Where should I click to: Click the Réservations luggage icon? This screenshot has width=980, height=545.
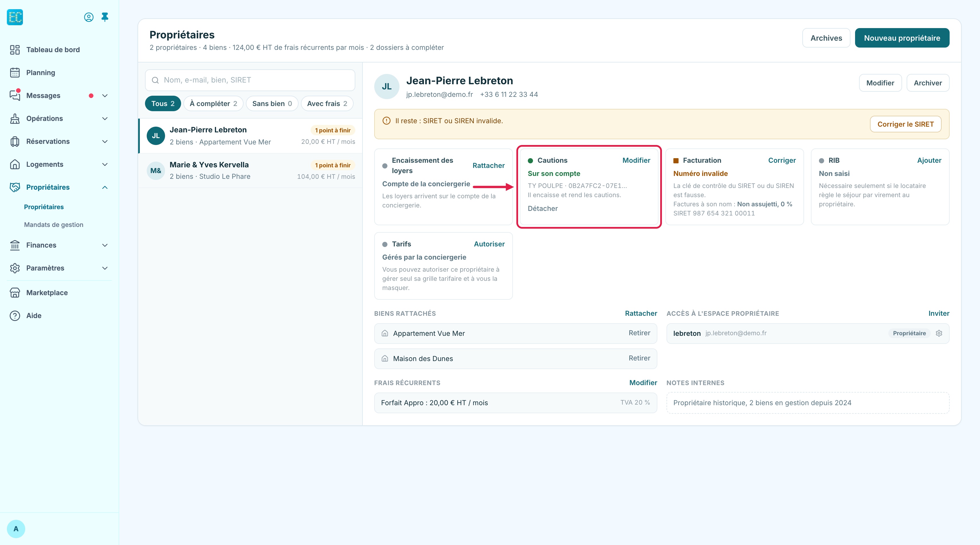(15, 142)
